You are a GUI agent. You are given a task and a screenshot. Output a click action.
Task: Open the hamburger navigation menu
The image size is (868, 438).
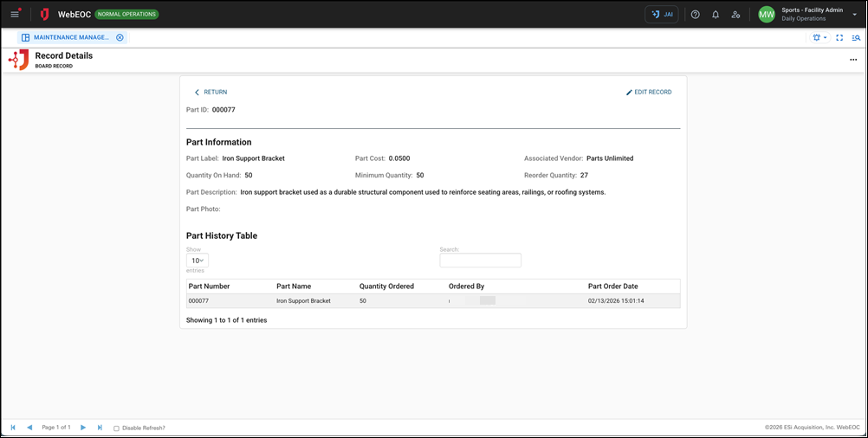15,14
